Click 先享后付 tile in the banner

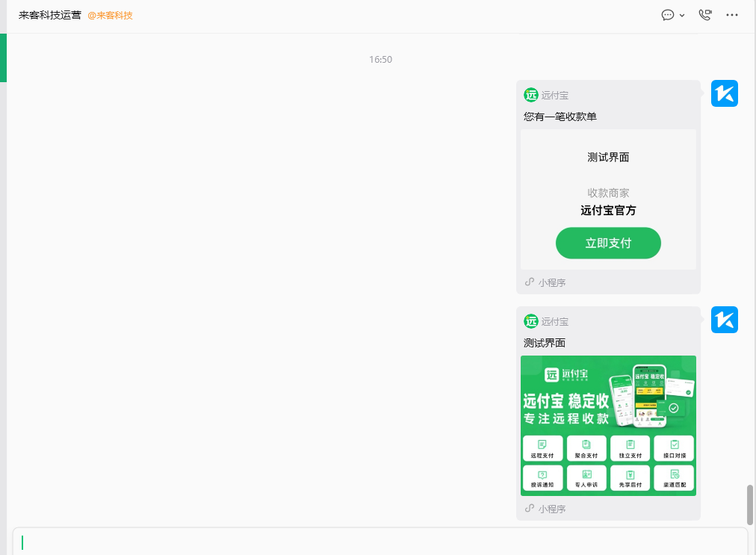coord(630,478)
